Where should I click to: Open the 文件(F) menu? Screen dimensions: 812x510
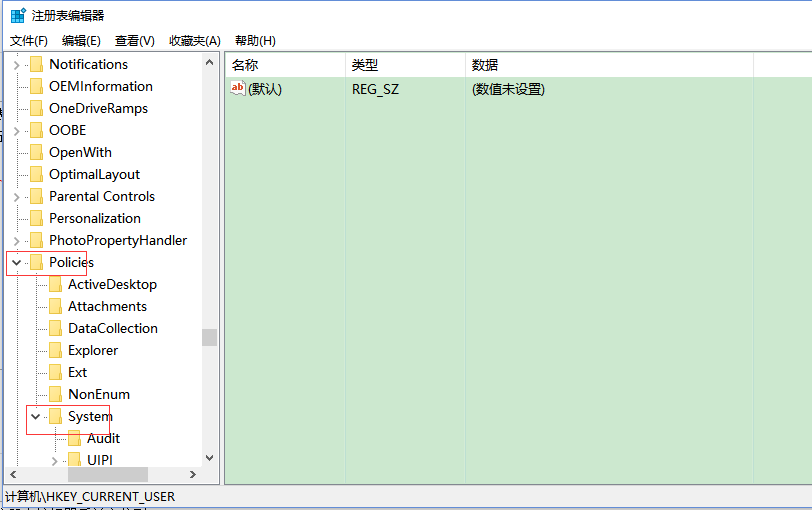pos(29,41)
